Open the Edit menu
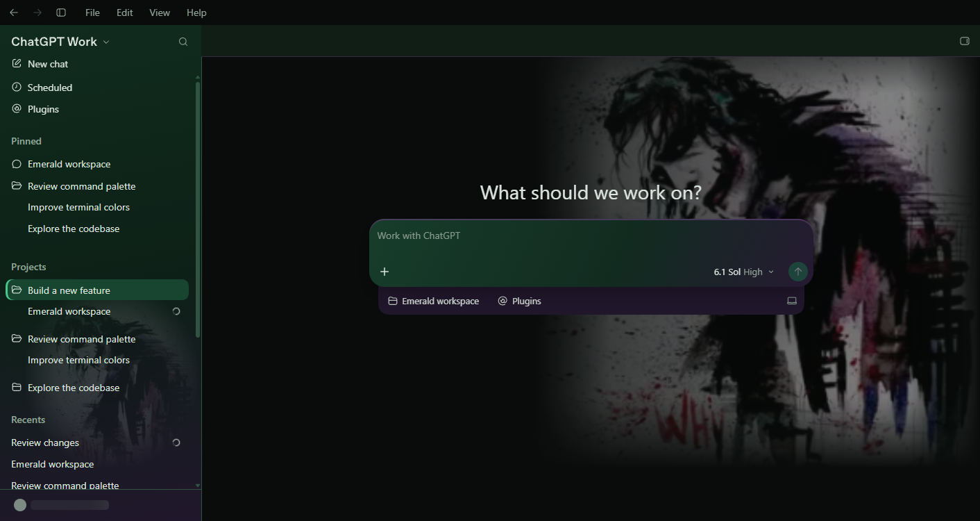 [x=125, y=13]
